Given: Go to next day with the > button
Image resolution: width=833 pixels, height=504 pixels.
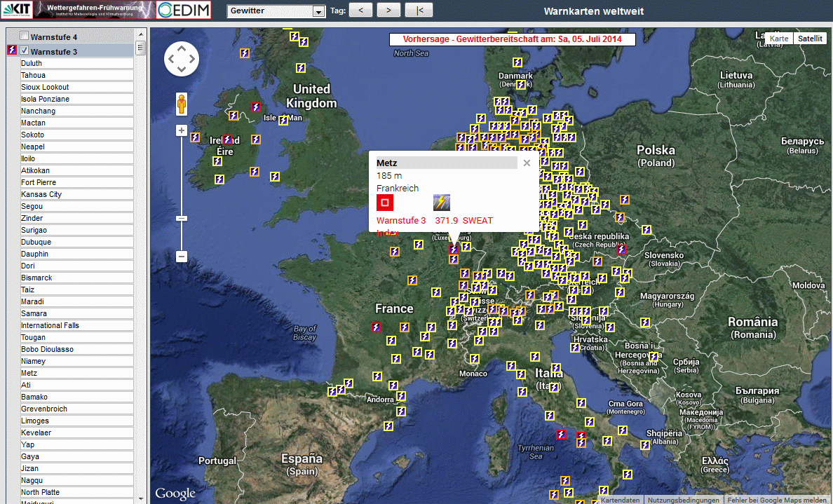Looking at the screenshot, I should [388, 10].
